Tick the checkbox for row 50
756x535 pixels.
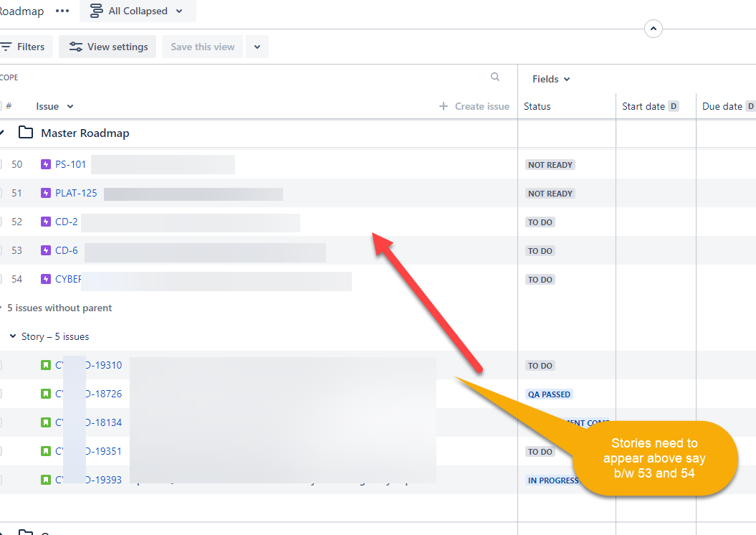pos(0,164)
